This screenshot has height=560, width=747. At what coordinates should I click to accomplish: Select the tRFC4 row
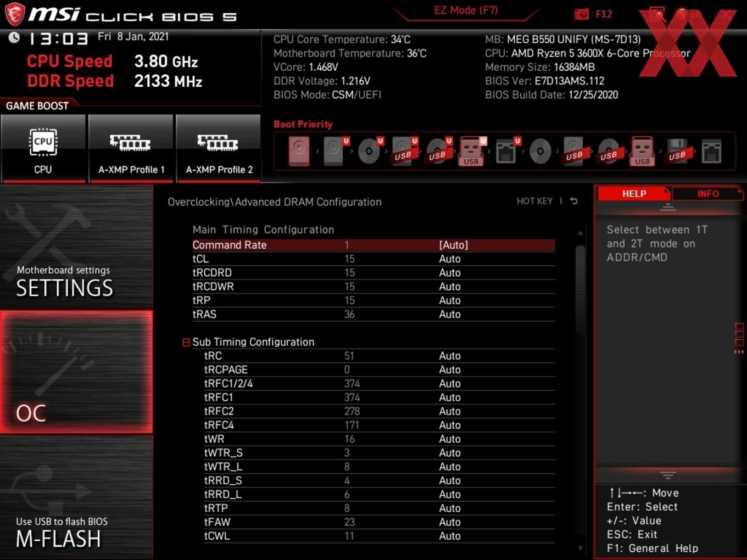click(x=379, y=425)
